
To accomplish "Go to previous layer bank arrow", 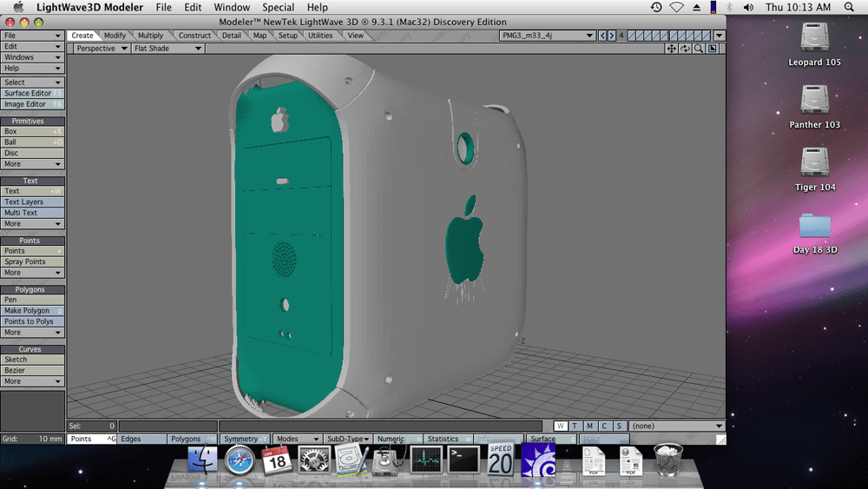I will (603, 36).
